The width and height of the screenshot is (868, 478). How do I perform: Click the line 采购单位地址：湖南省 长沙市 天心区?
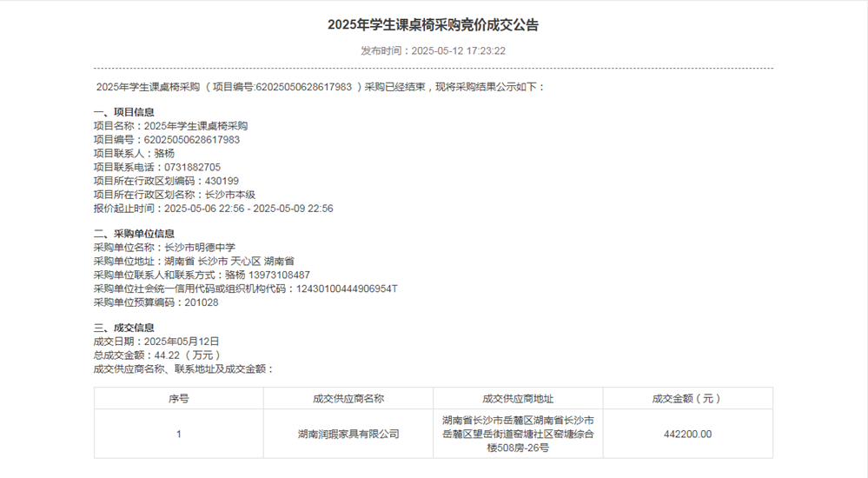(194, 262)
